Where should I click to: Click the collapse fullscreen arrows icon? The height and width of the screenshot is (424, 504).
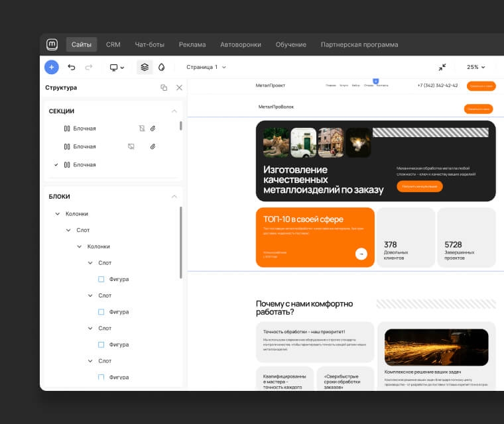442,67
